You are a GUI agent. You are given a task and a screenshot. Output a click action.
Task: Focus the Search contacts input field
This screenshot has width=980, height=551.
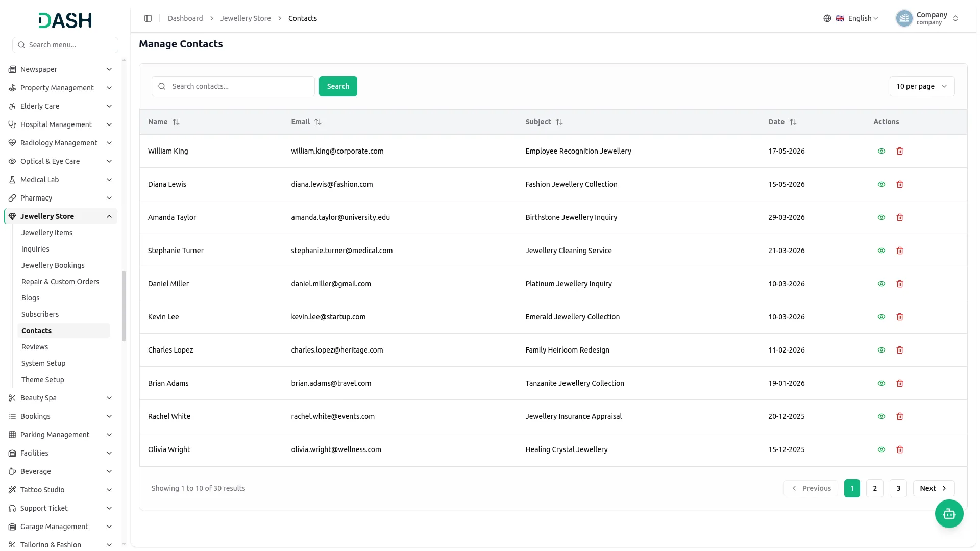tap(233, 86)
